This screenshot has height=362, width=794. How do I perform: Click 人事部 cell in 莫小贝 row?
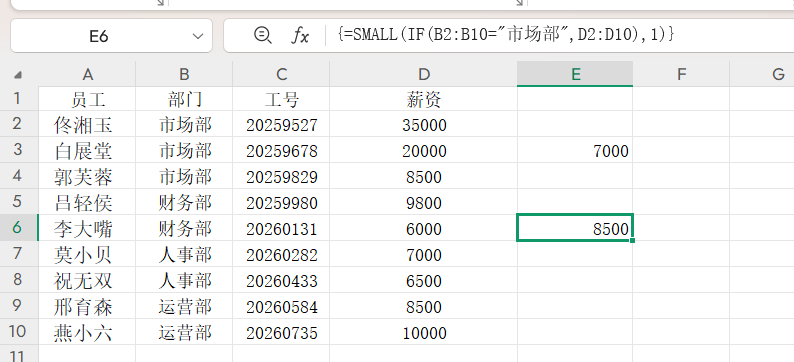184,254
